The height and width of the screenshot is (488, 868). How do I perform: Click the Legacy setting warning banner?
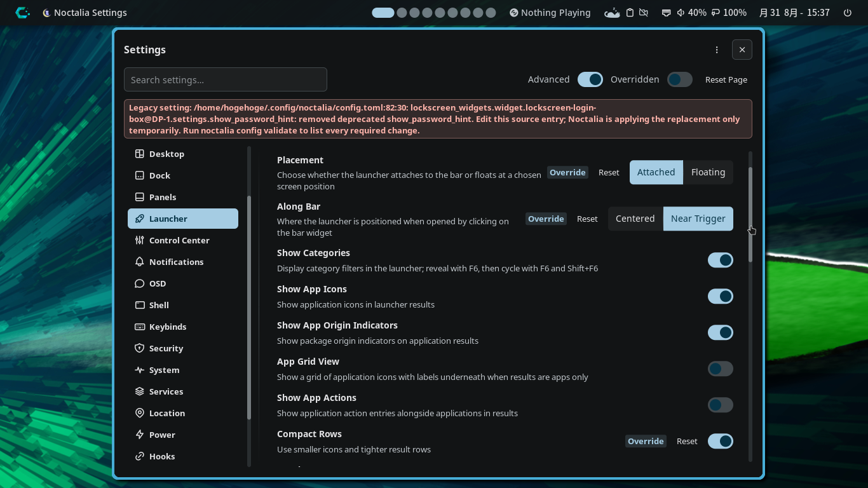point(438,119)
